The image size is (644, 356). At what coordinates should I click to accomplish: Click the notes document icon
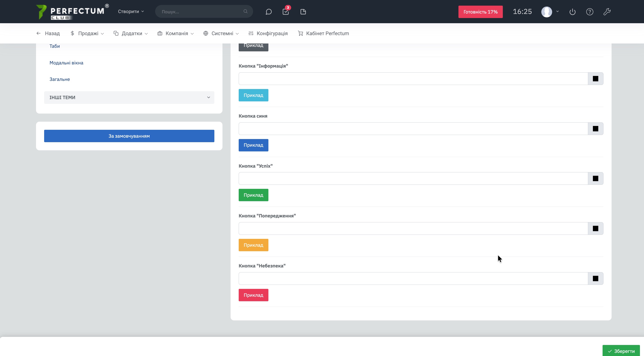pos(303,12)
